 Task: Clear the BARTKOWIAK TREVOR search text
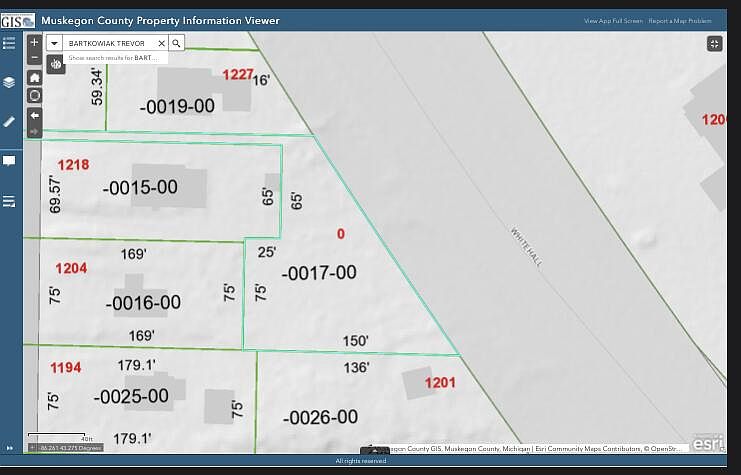(161, 43)
